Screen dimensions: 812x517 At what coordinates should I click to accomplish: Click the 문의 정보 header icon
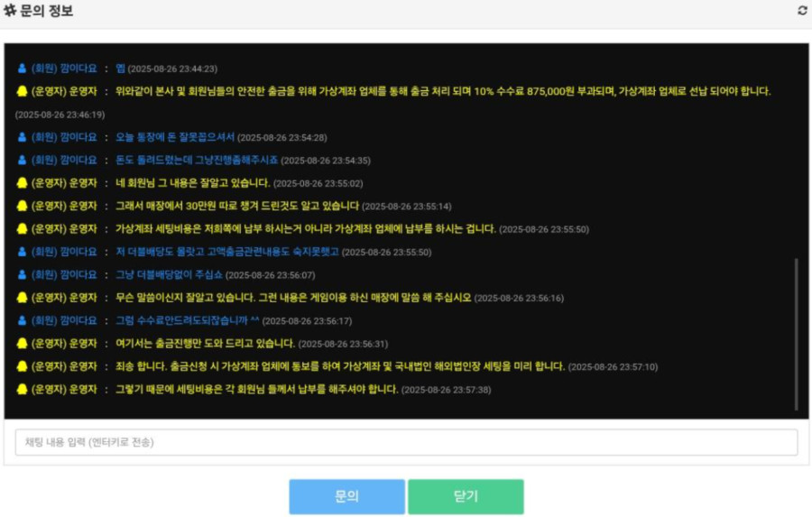(10, 10)
